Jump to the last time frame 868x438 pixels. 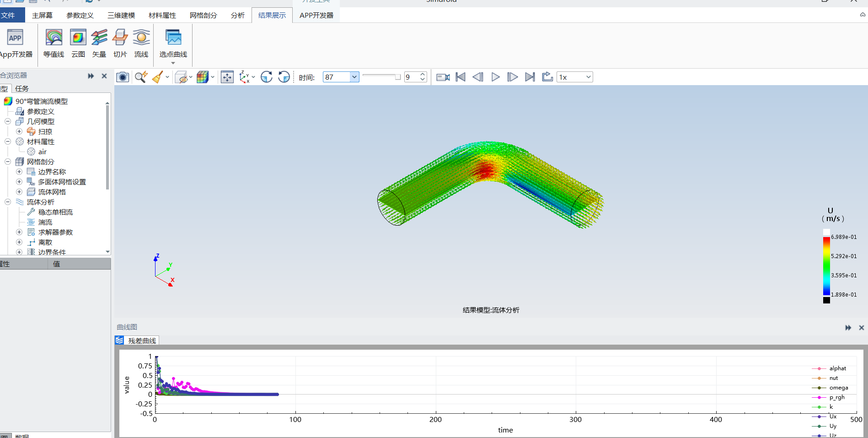[x=530, y=77]
